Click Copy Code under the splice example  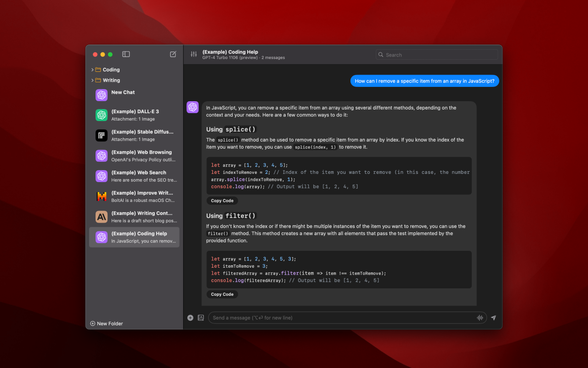(222, 201)
